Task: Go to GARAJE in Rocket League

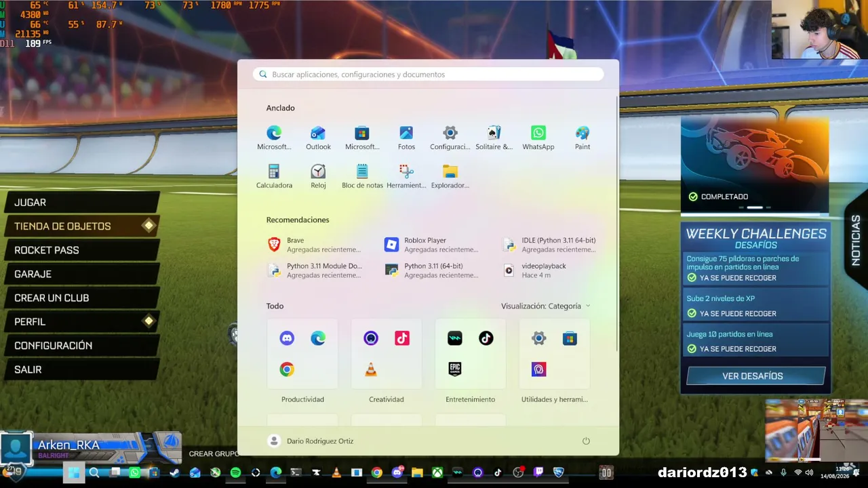Action: (81, 274)
